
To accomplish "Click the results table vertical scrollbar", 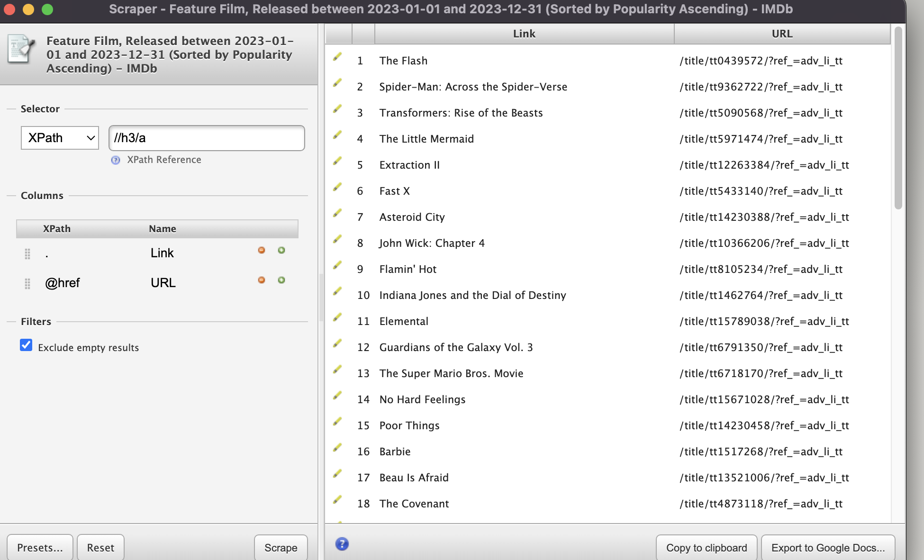I will (x=898, y=118).
